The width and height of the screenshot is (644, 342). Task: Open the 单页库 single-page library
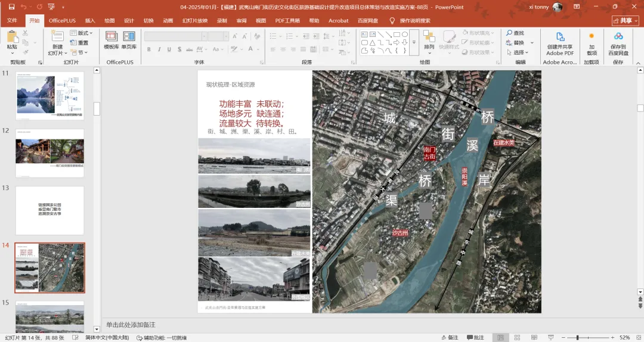coord(129,39)
